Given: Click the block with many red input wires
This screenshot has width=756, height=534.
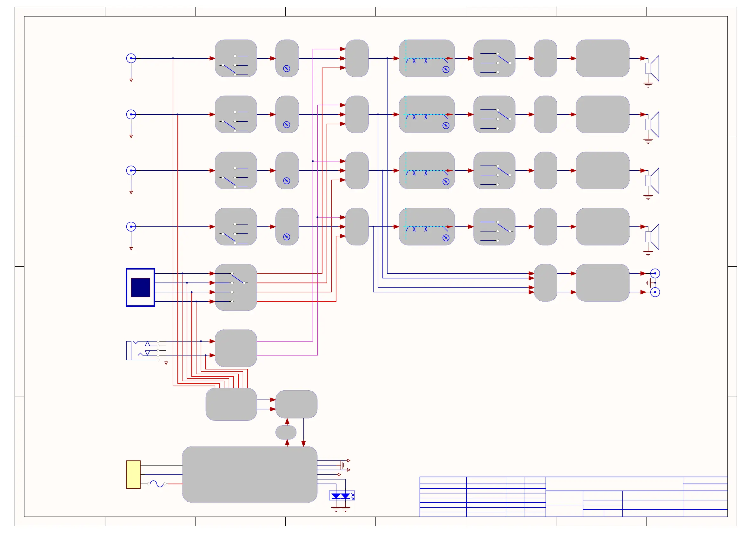Looking at the screenshot, I should (x=231, y=404).
